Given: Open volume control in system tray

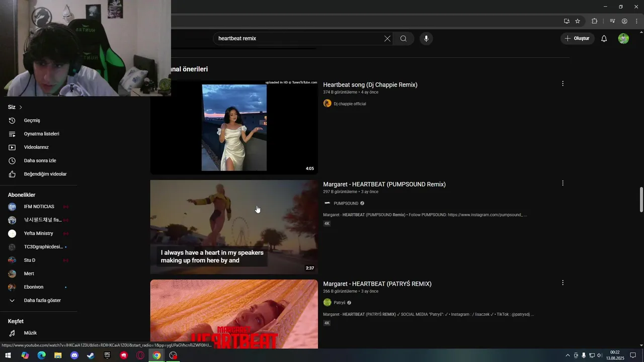Looking at the screenshot, I should 600,355.
